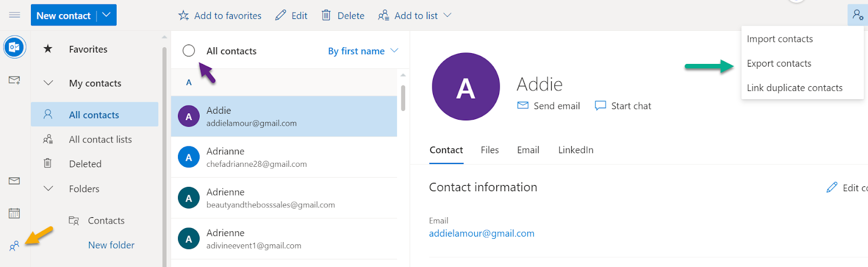The height and width of the screenshot is (267, 868).
Task: Collapse the My contacts section chevron
Action: point(48,83)
